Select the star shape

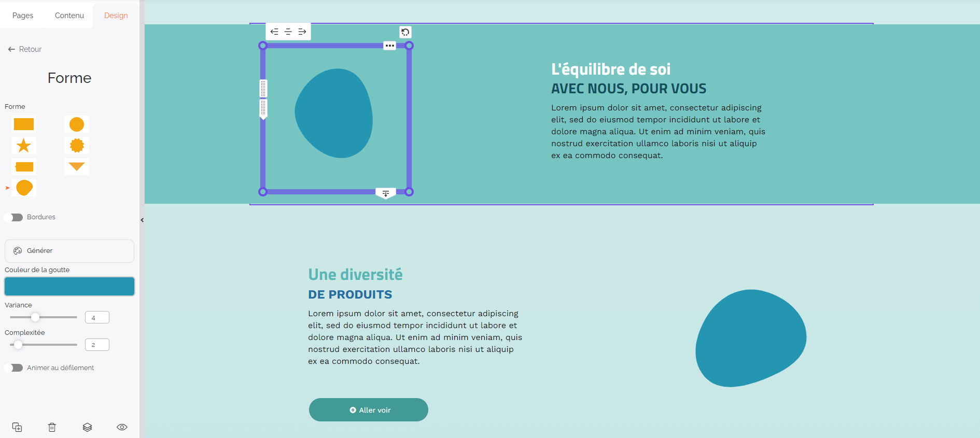[x=24, y=146]
